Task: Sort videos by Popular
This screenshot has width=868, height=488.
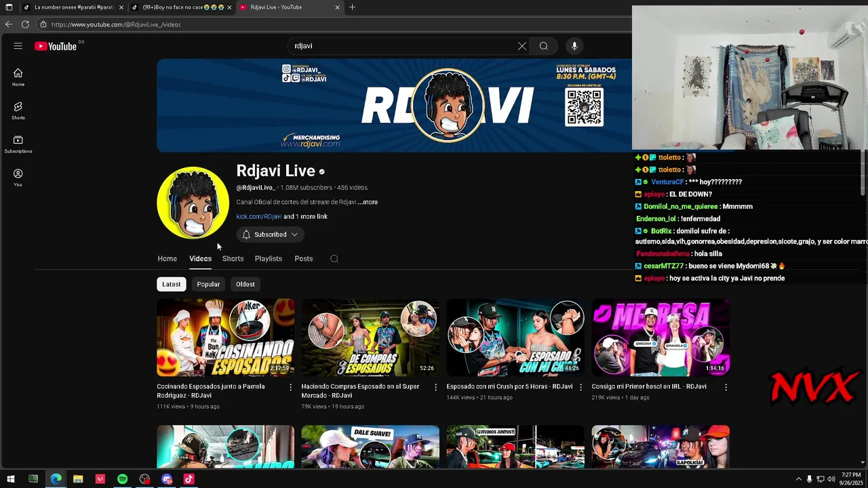Action: click(x=208, y=285)
